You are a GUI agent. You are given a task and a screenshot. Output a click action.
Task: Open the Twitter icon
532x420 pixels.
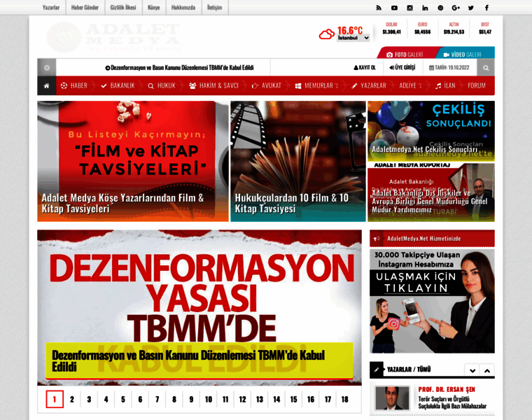click(x=471, y=8)
